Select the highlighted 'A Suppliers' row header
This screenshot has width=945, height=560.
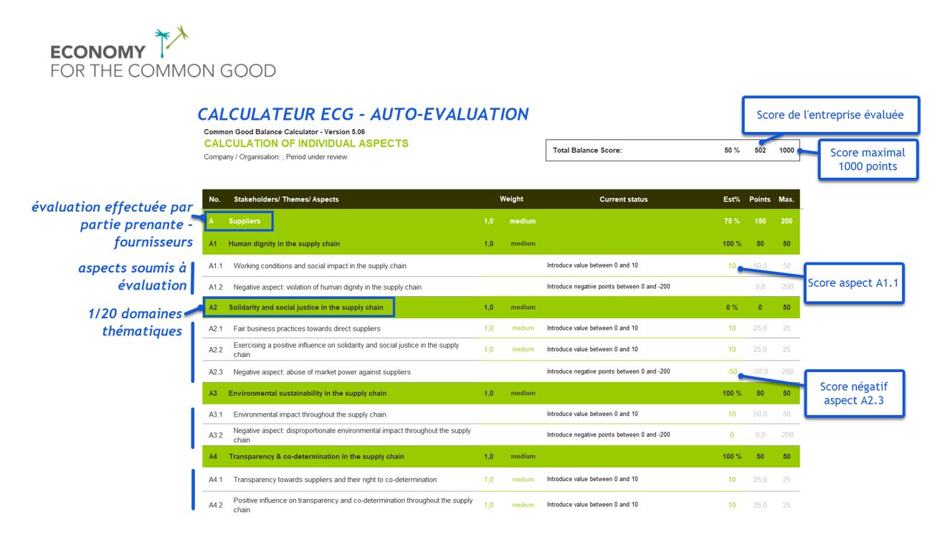click(x=238, y=221)
